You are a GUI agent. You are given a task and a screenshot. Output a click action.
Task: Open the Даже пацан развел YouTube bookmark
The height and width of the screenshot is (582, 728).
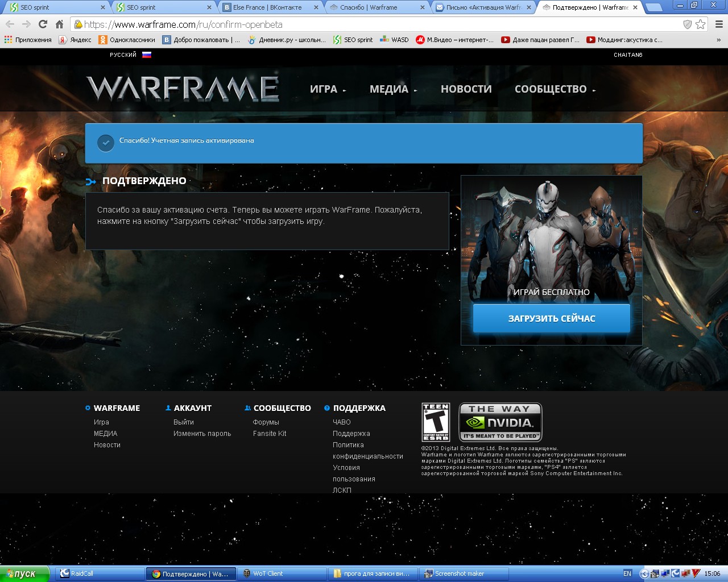[540, 40]
